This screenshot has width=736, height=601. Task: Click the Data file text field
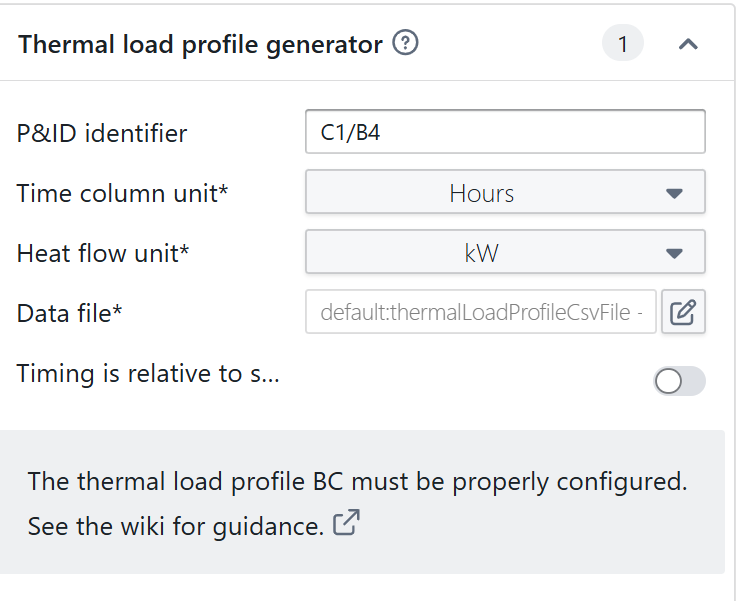481,313
